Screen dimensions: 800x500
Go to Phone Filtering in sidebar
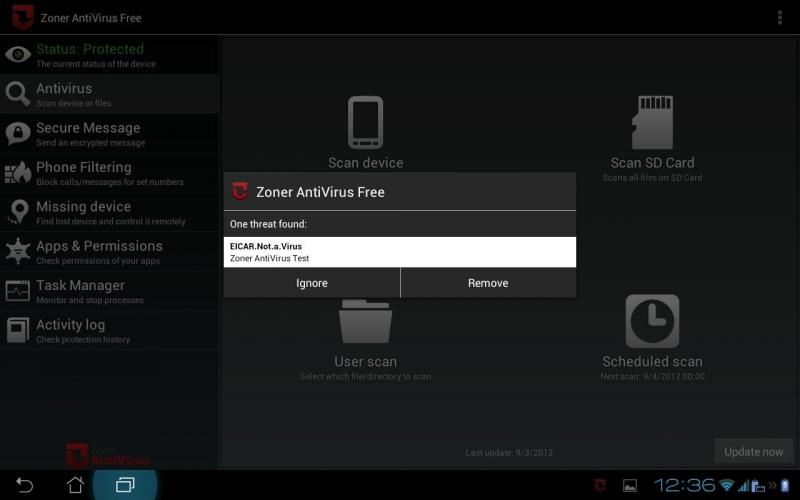tap(110, 173)
